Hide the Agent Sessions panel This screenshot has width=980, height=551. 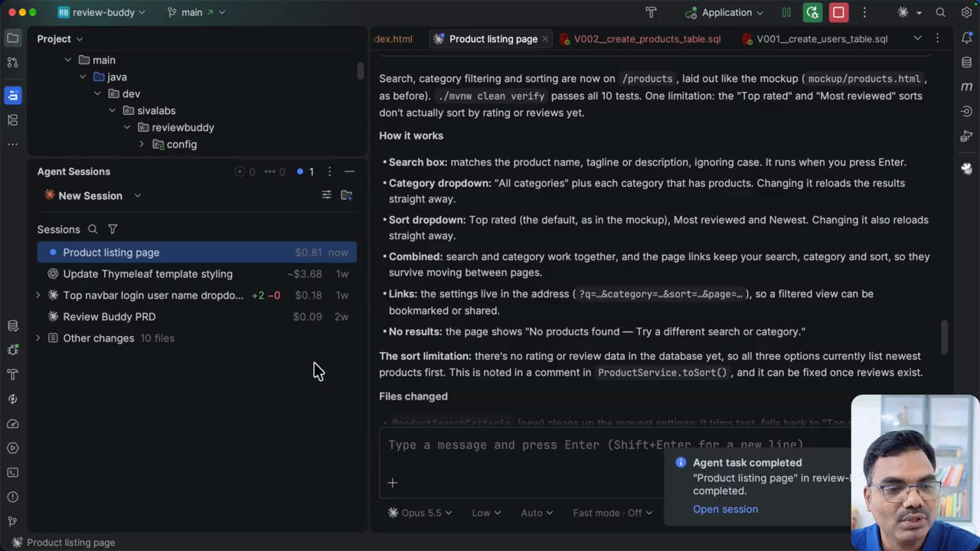pos(349,171)
